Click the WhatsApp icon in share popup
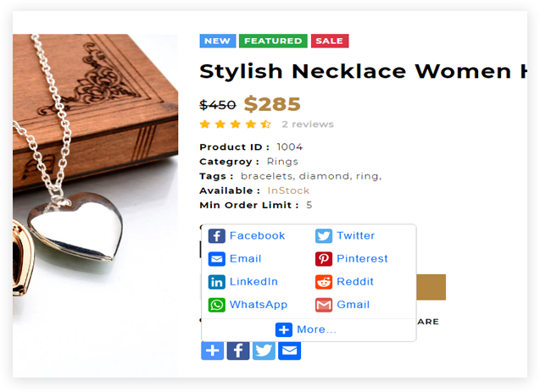 pyautogui.click(x=217, y=305)
